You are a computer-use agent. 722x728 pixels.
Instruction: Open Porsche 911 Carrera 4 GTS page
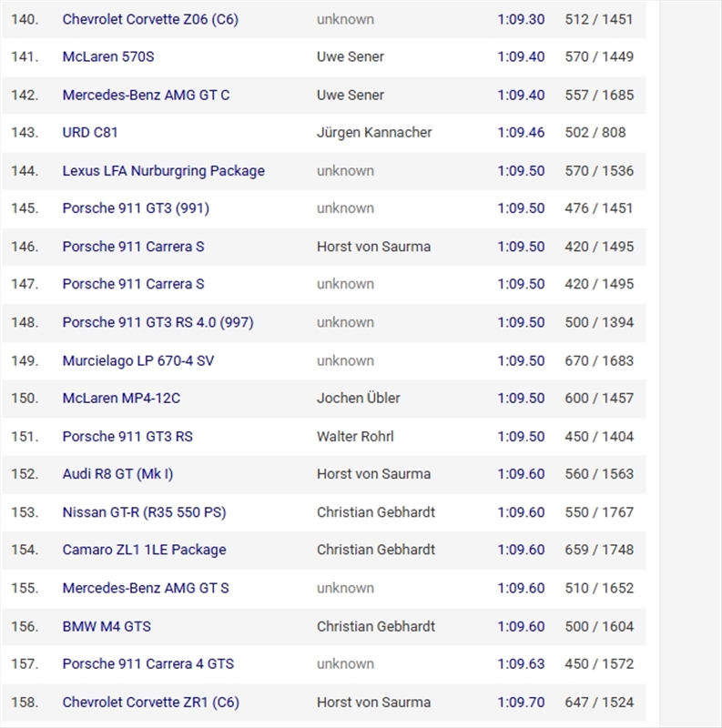pyautogui.click(x=147, y=663)
